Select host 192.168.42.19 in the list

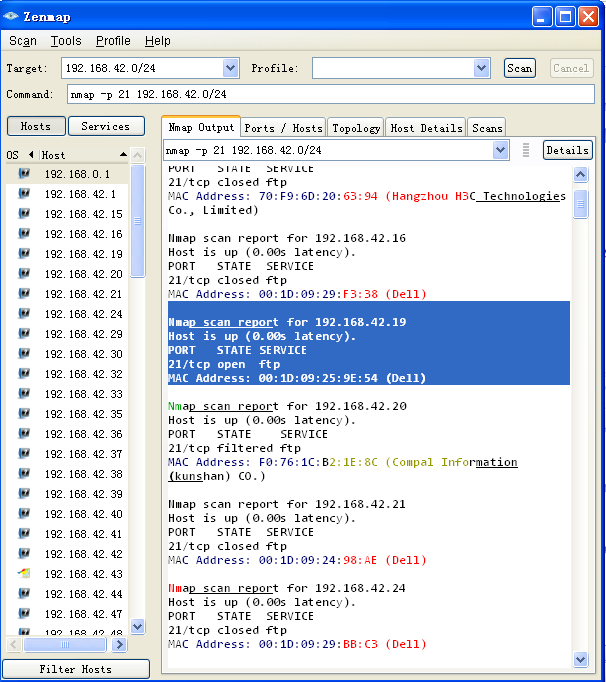click(x=84, y=254)
